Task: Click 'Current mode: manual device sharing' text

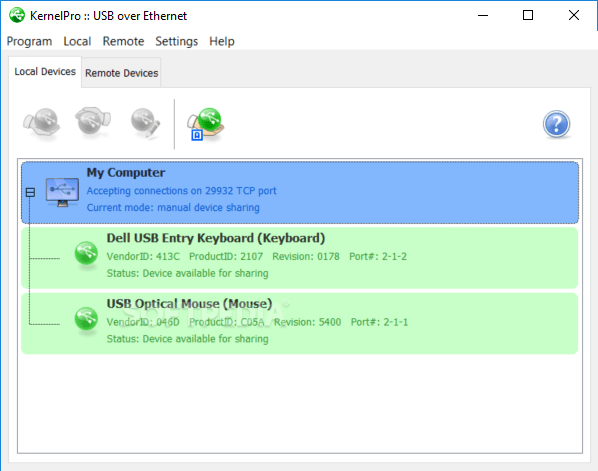Action: click(x=173, y=207)
